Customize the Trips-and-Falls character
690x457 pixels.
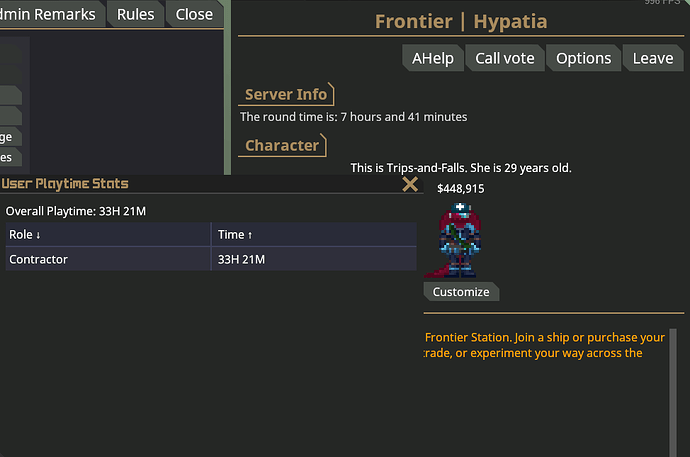[461, 292]
